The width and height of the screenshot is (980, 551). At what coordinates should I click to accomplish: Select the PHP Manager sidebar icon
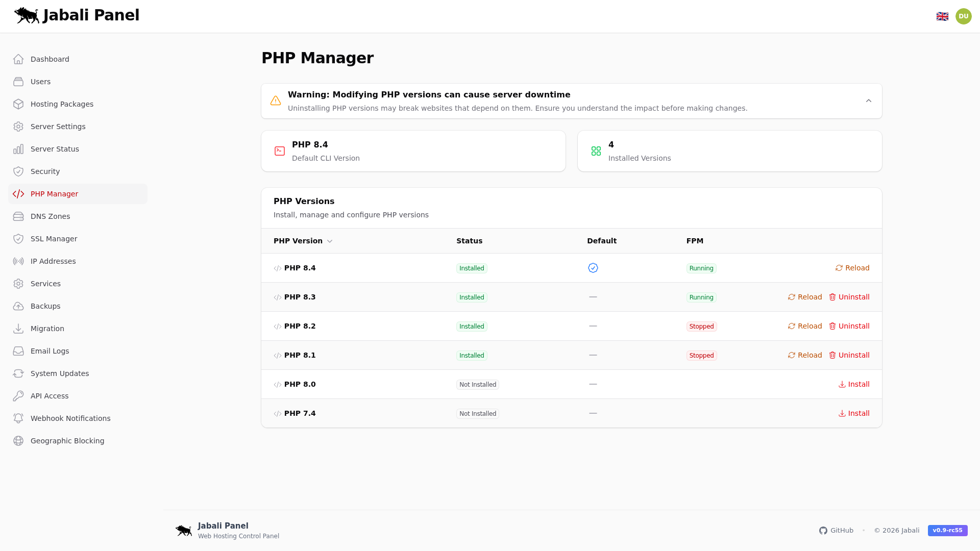(19, 194)
